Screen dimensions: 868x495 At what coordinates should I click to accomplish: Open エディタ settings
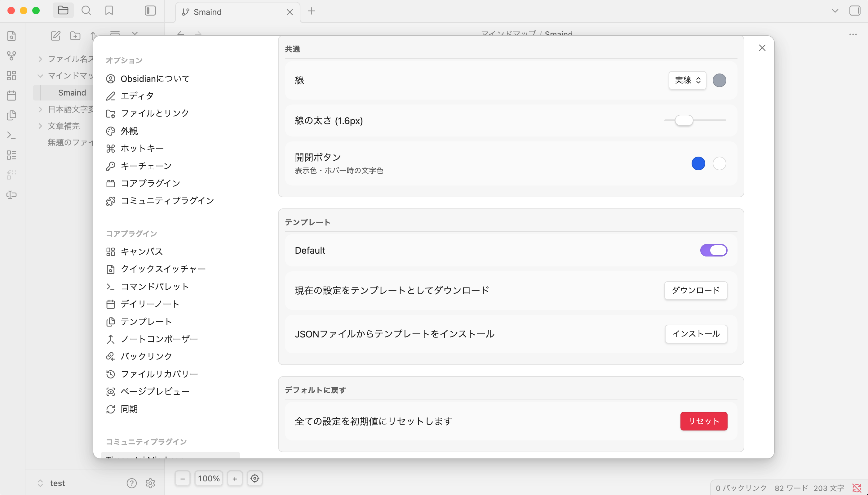click(x=170, y=96)
